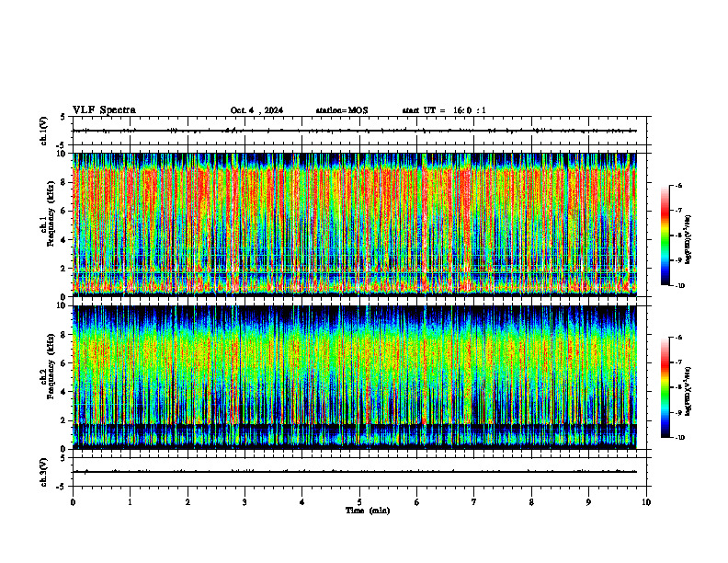Click time axis tick label "8"

531,502
